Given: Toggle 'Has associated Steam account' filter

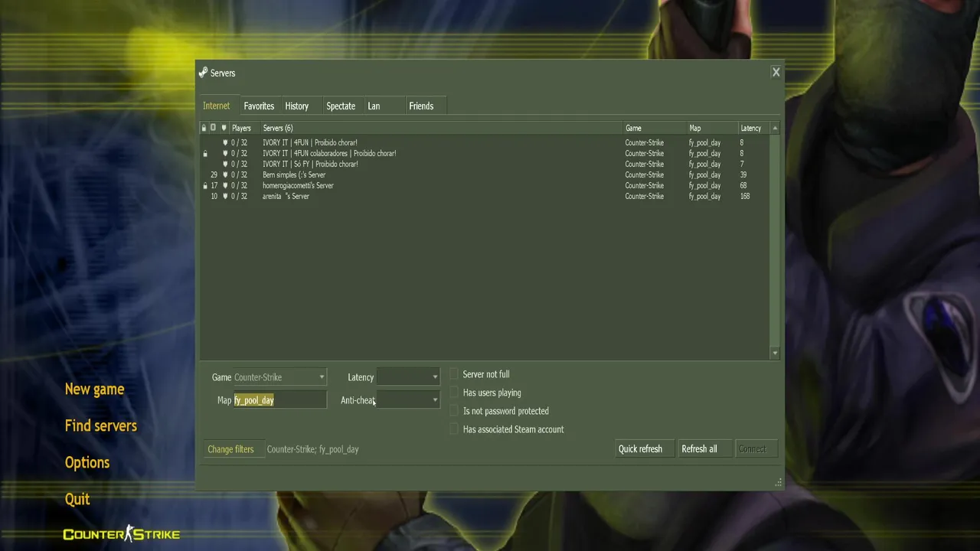Looking at the screenshot, I should point(454,429).
